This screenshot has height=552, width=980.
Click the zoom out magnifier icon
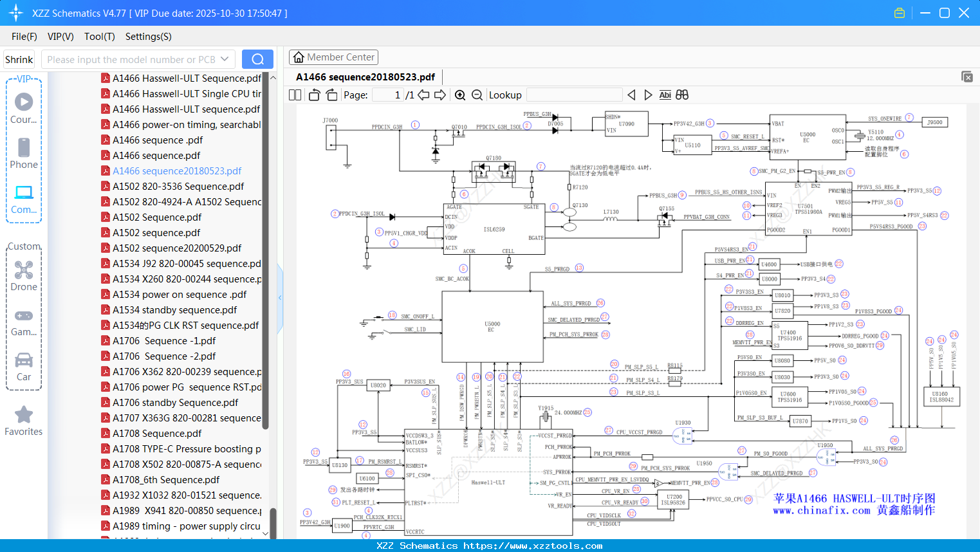pos(477,95)
